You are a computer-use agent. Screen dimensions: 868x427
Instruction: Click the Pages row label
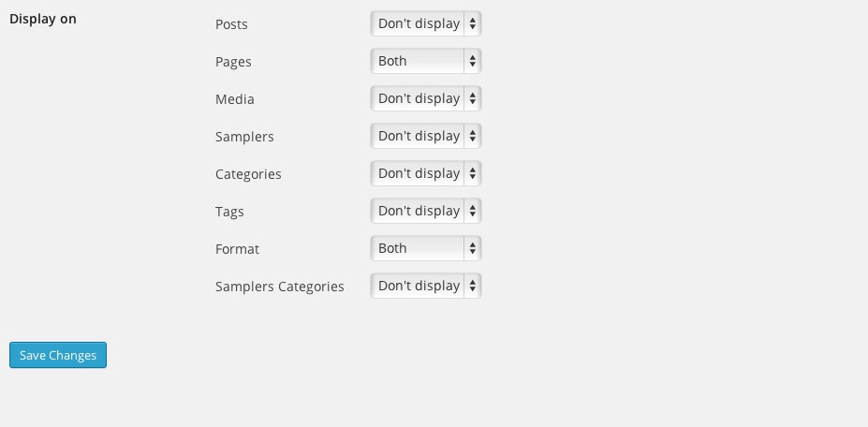[233, 62]
